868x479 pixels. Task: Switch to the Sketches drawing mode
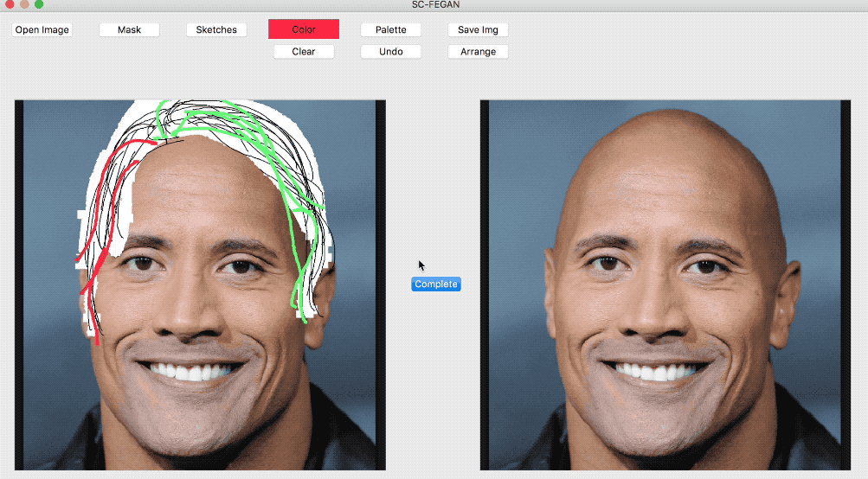216,30
